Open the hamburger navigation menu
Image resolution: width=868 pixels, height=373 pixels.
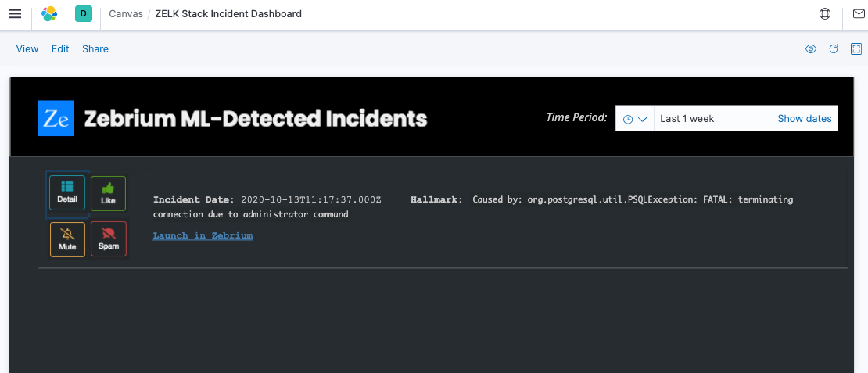click(x=16, y=14)
